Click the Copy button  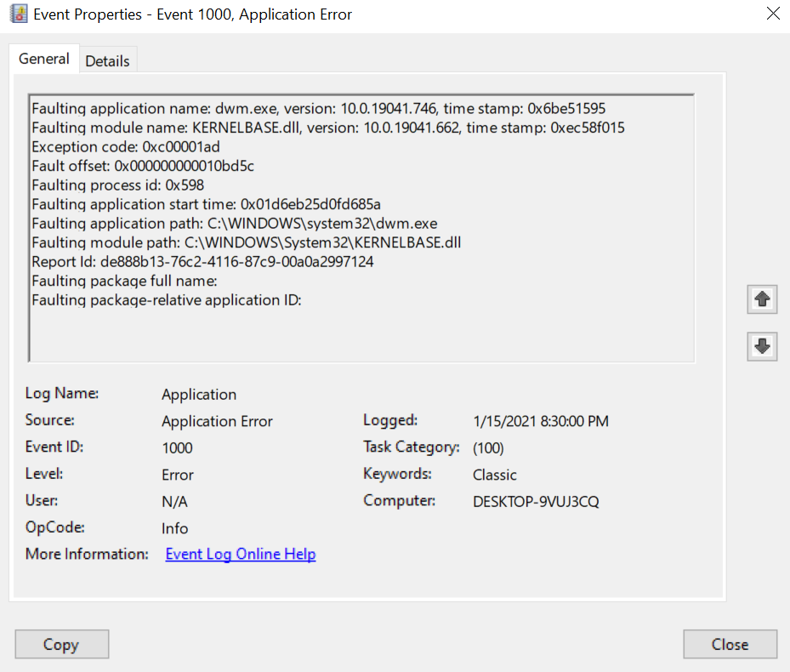pos(61,644)
